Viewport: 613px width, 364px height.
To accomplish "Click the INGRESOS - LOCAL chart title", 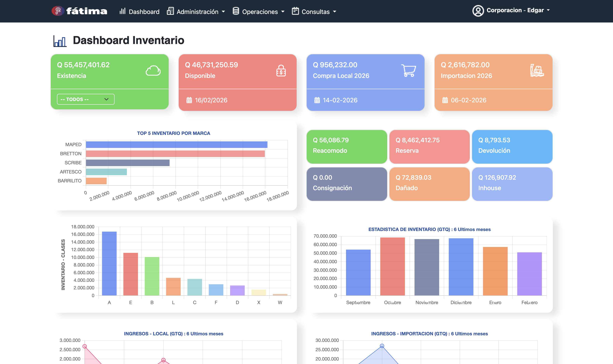I will pyautogui.click(x=174, y=334).
